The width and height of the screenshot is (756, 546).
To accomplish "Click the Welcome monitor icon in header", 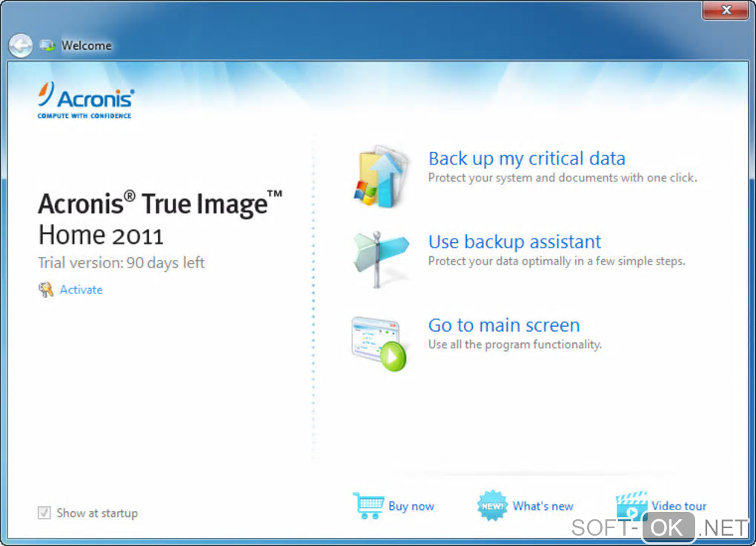I will (47, 45).
